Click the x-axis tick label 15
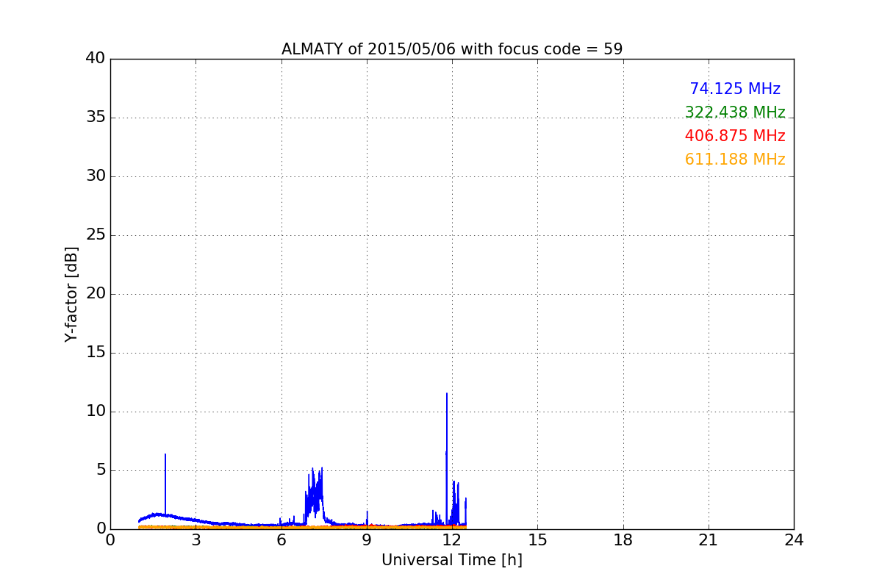This screenshot has width=882, height=588. pos(537,540)
